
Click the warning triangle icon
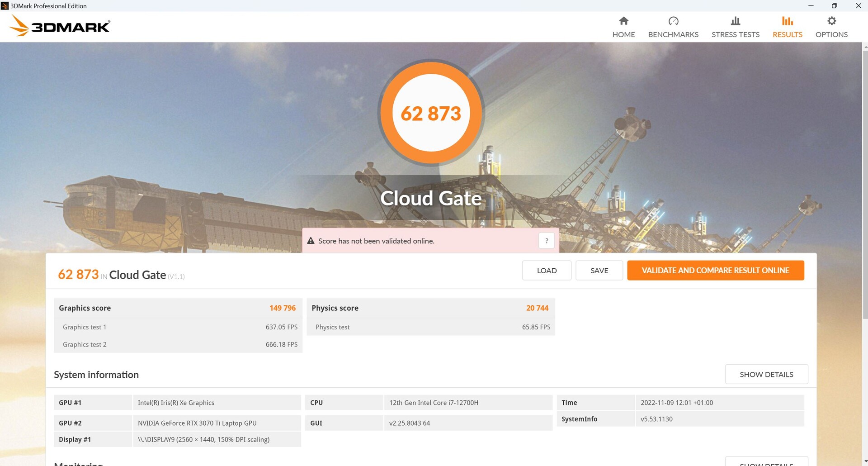[311, 241]
